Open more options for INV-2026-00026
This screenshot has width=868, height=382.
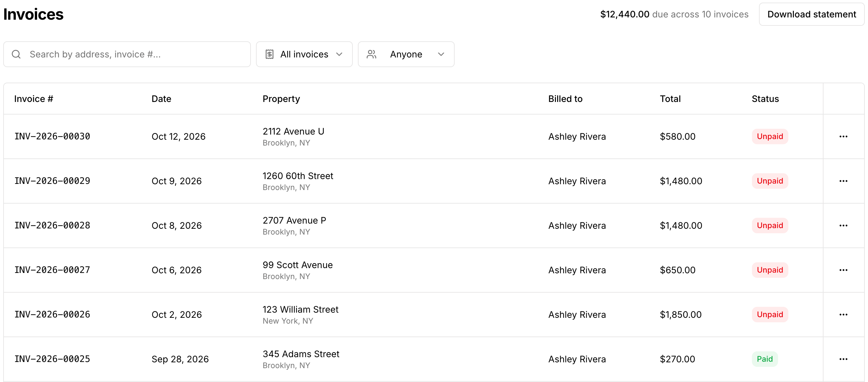tap(843, 315)
